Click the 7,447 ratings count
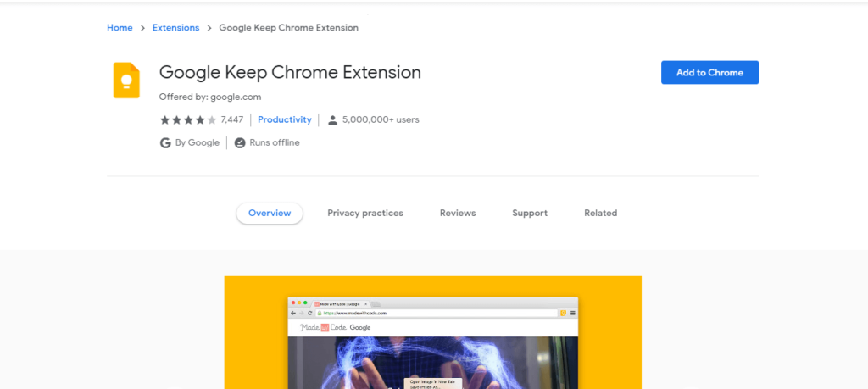The width and height of the screenshot is (868, 389). pyautogui.click(x=232, y=119)
